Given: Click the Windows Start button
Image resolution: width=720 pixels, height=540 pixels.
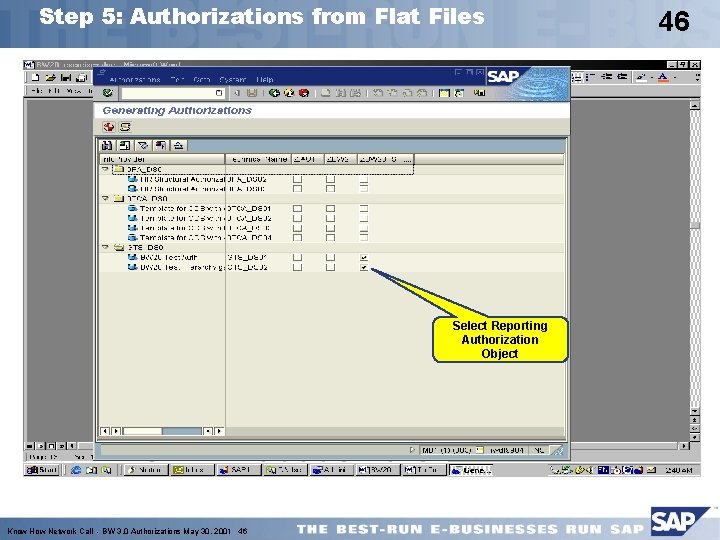Looking at the screenshot, I should coord(42,470).
